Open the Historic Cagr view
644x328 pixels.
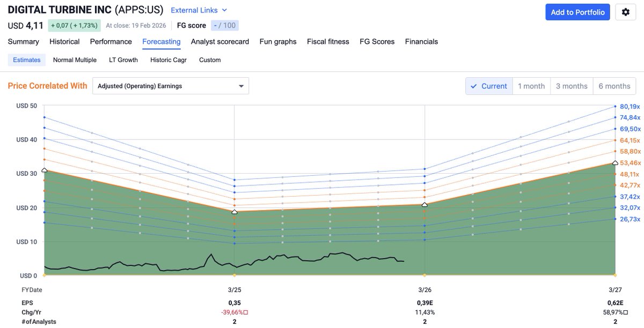coord(168,59)
